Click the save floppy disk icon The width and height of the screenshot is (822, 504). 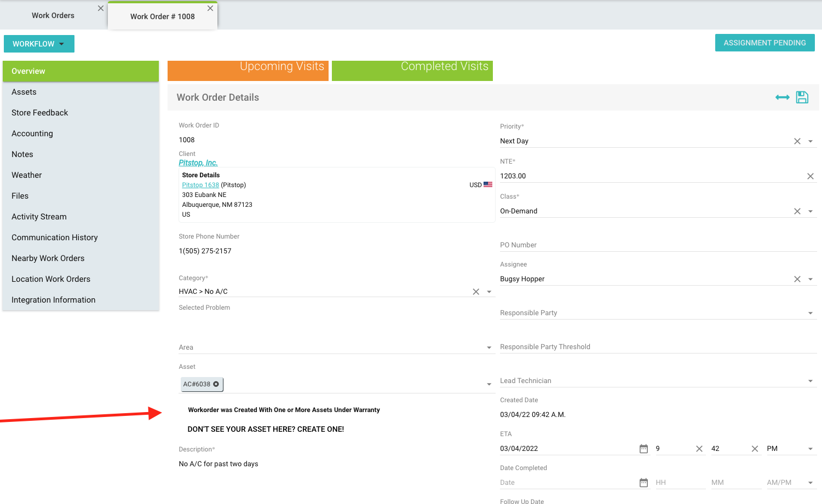[x=802, y=97]
